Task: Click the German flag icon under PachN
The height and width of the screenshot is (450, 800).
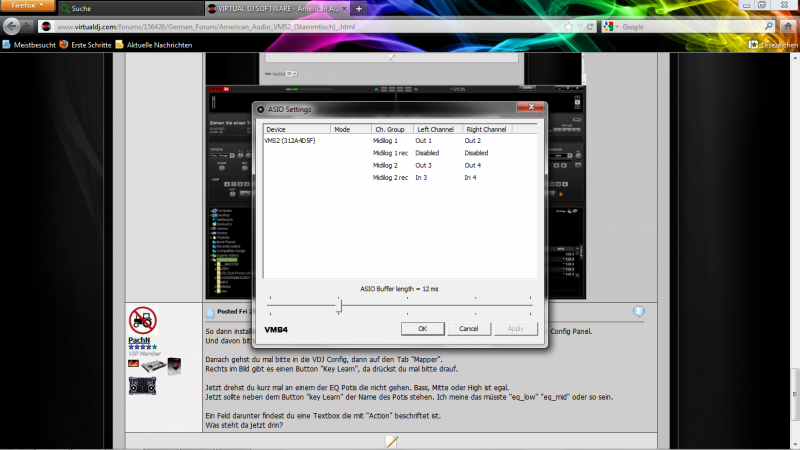Action: 133,363
